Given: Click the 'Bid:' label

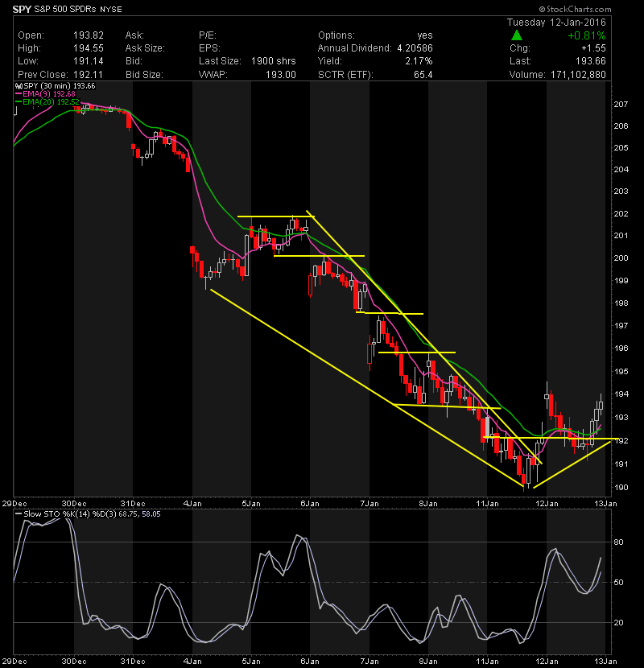Looking at the screenshot, I should [134, 61].
